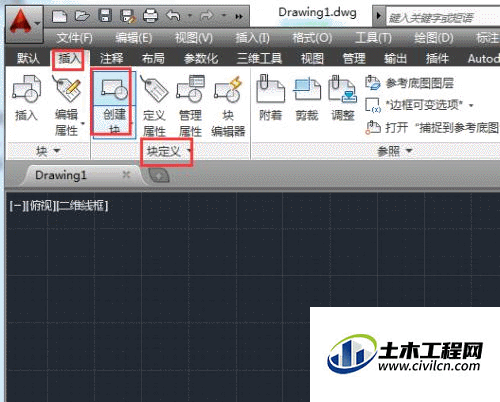Click the new drawing tab button
This screenshot has height=402, width=500.
[x=159, y=175]
